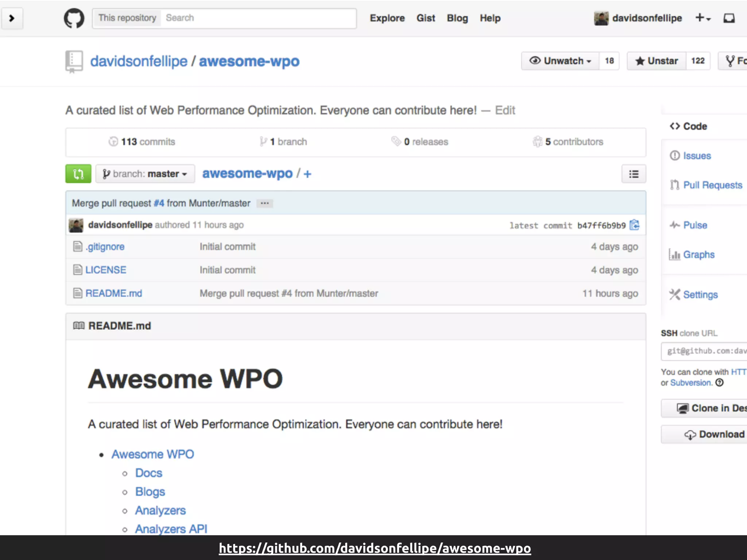Click the awesome-wpo repository title link
The height and width of the screenshot is (560, 747).
[x=249, y=61]
